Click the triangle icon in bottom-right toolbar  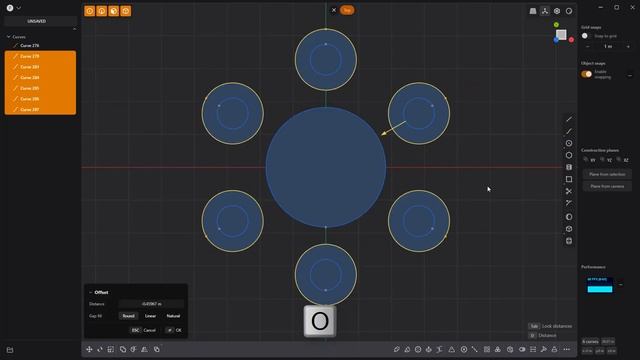pos(451,349)
